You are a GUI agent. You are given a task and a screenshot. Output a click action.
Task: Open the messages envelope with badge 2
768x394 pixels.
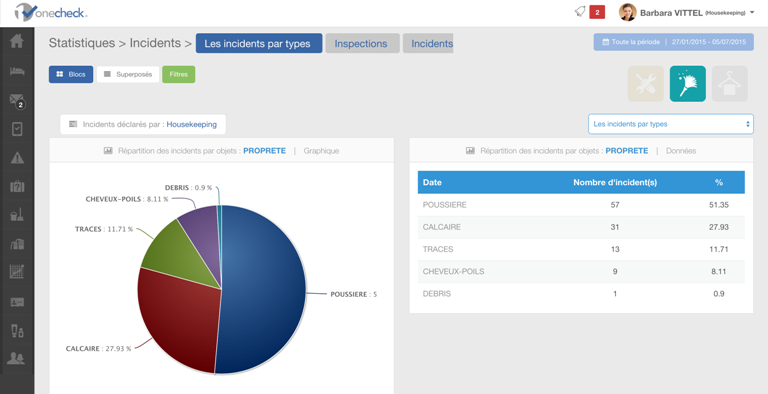(17, 101)
